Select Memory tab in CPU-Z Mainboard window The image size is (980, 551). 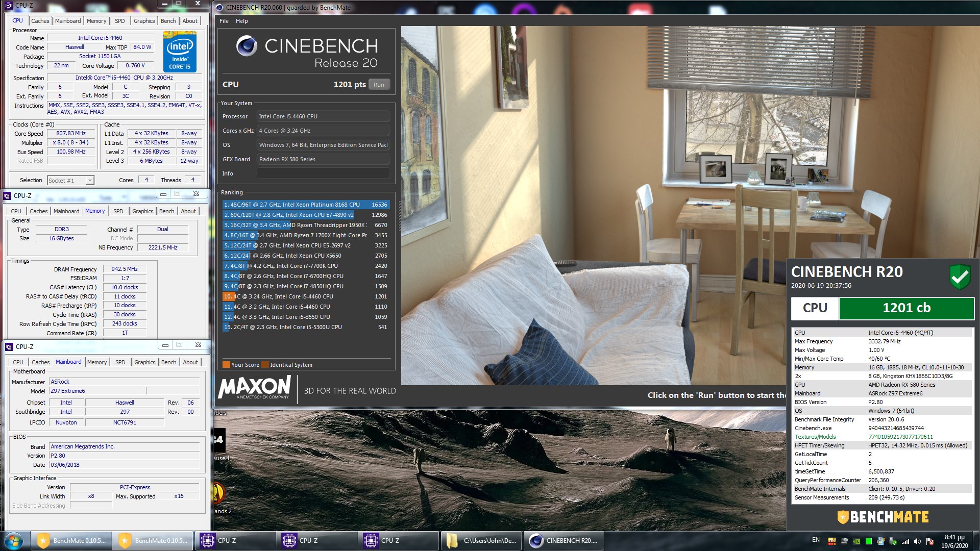point(97,362)
